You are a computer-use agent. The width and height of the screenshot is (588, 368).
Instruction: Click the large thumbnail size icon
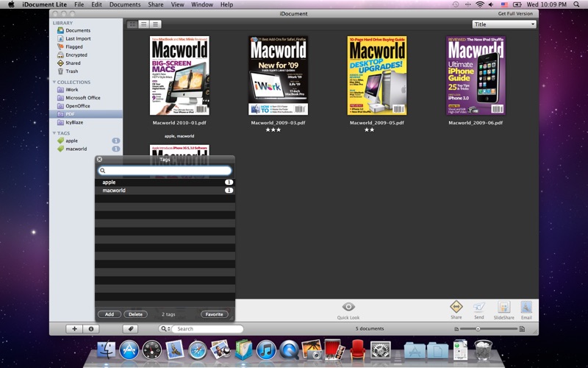pyautogui.click(x=522, y=329)
